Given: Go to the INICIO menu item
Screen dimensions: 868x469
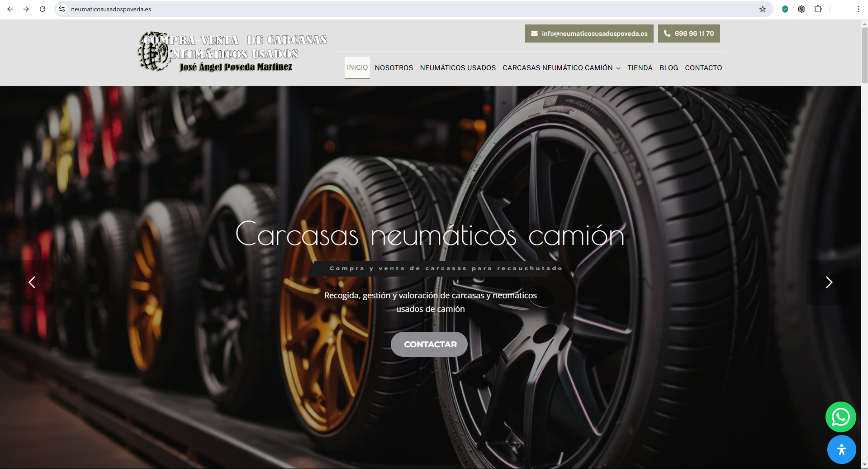Looking at the screenshot, I should pyautogui.click(x=357, y=67).
